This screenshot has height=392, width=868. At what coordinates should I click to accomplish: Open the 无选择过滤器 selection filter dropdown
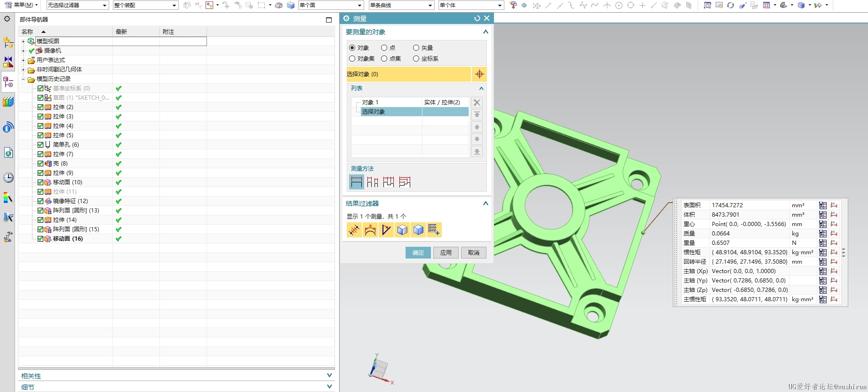pyautogui.click(x=78, y=5)
